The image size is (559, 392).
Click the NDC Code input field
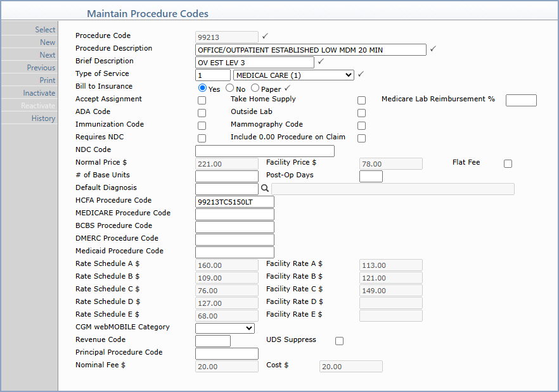tap(265, 151)
